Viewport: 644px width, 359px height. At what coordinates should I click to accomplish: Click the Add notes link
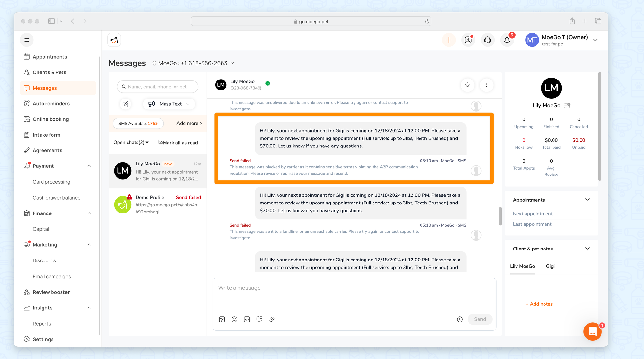click(x=539, y=304)
